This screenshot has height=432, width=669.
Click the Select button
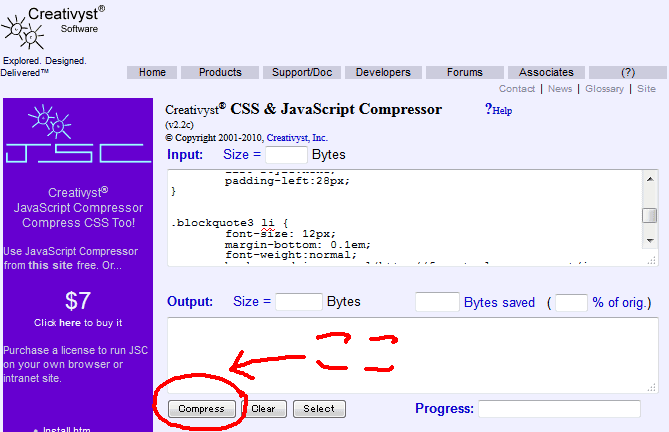319,409
